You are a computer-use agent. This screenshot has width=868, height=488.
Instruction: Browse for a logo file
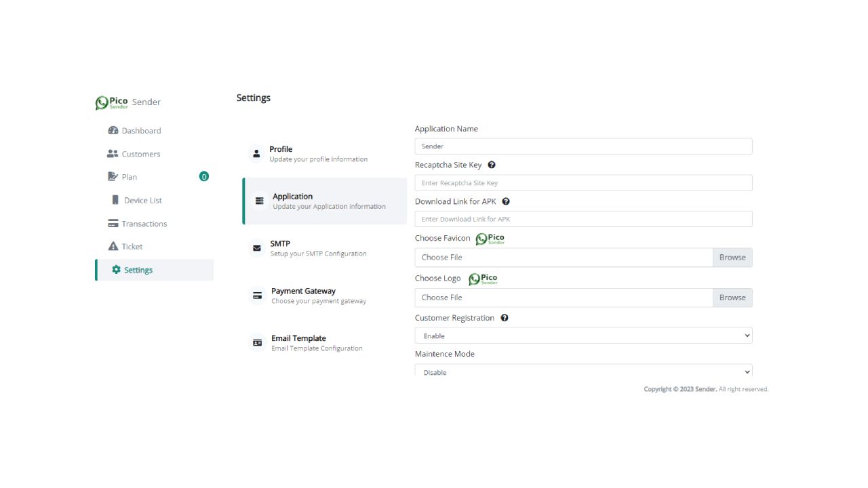[x=732, y=298]
